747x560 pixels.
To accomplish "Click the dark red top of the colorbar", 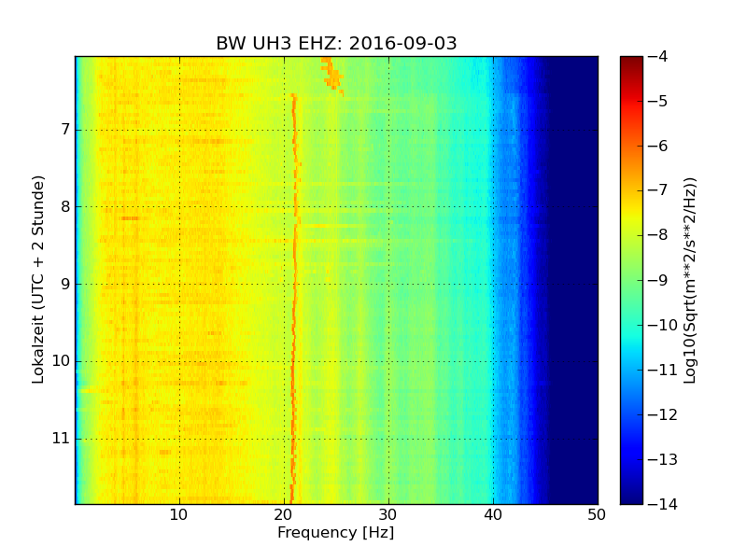I will [x=631, y=62].
